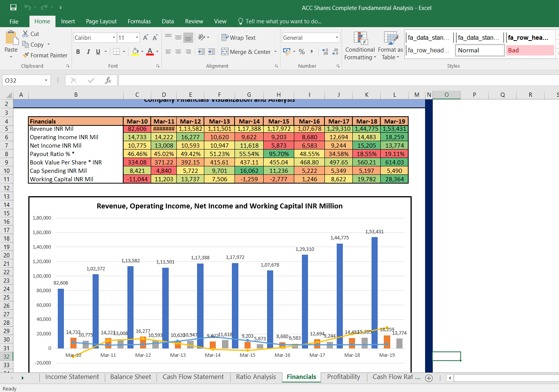Open the Format as Table gallery

pyautogui.click(x=390, y=46)
